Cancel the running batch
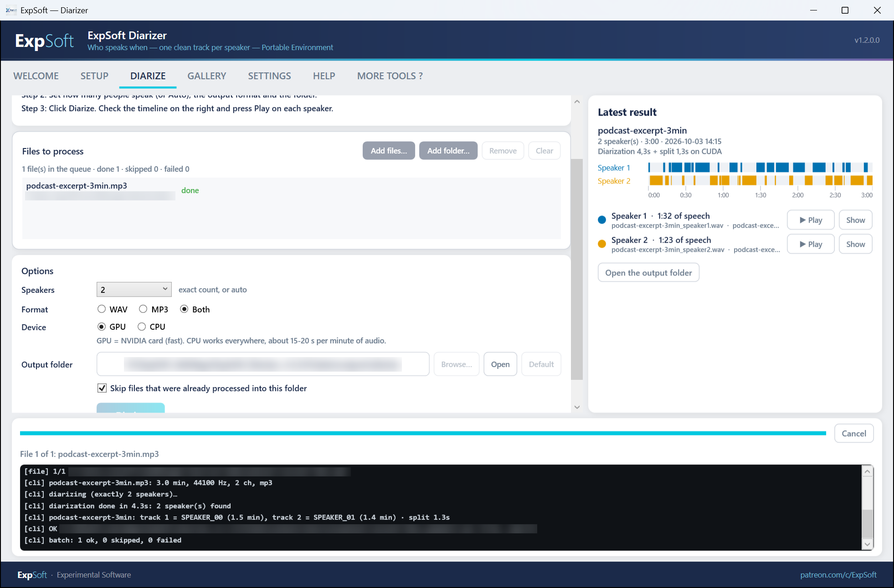The width and height of the screenshot is (894, 588). [854, 433]
